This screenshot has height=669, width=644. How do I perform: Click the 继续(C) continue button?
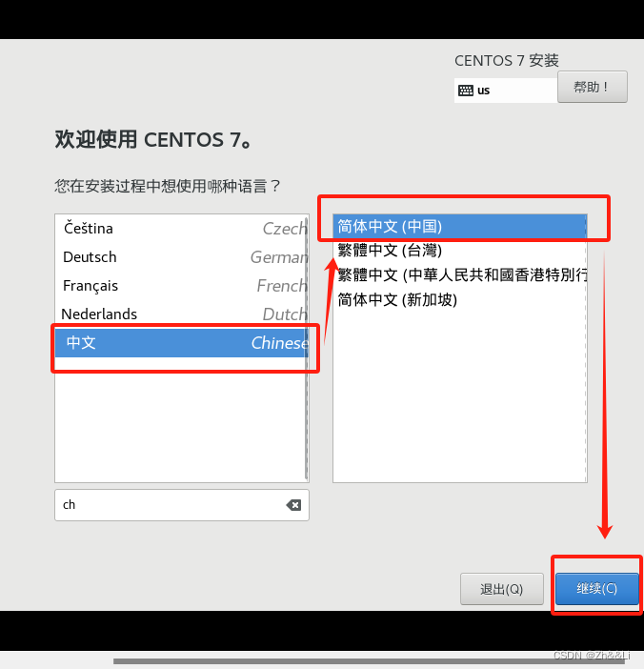tap(596, 588)
